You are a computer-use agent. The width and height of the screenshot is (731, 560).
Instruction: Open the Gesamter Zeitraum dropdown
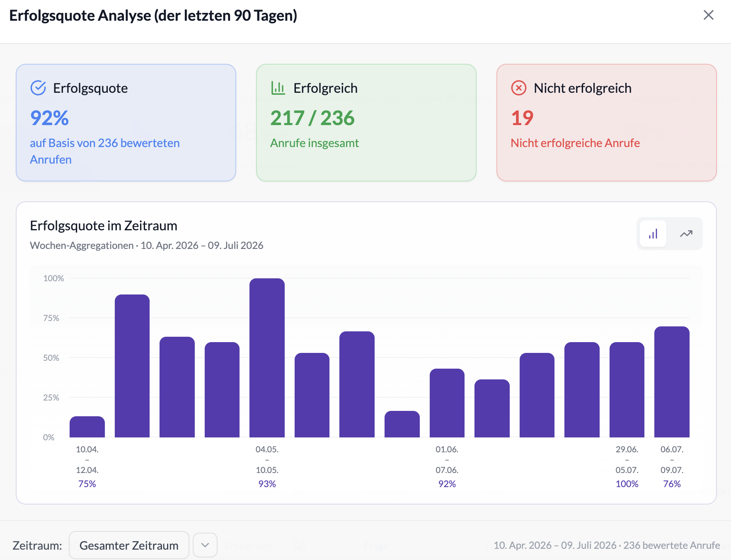[x=129, y=545]
